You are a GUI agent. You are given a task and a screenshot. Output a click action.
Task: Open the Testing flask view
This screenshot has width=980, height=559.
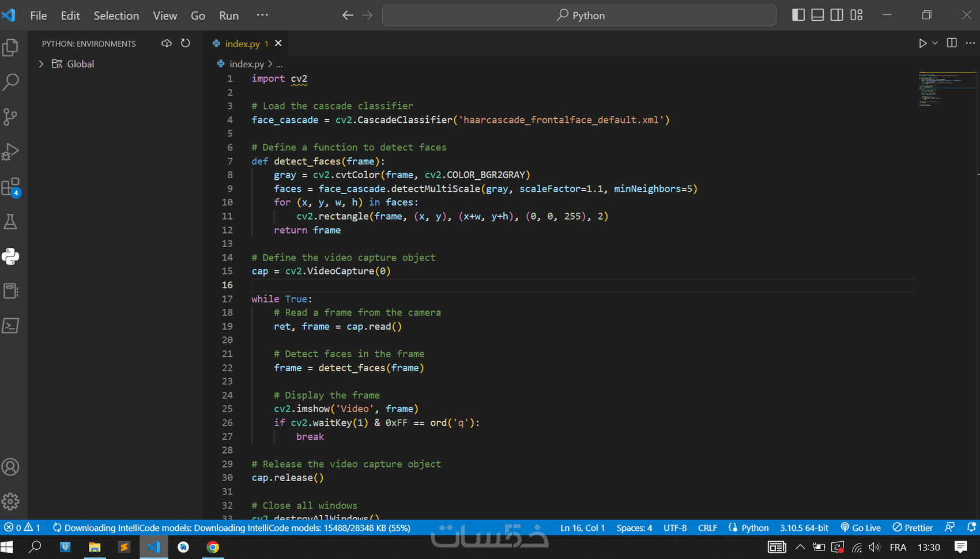coord(11,222)
